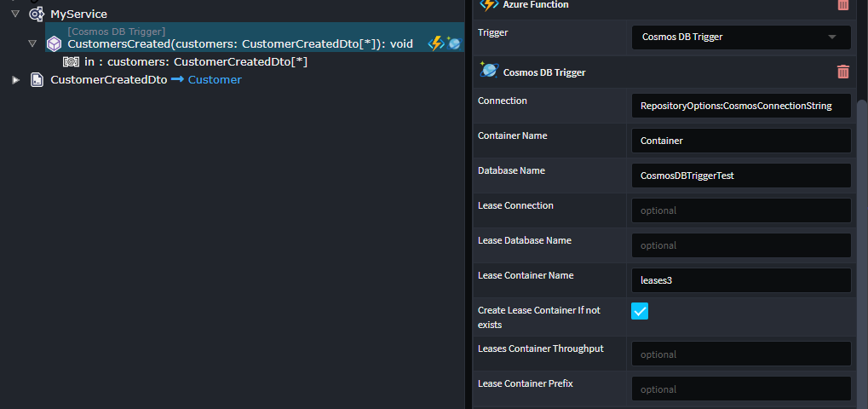The image size is (868, 409).
Task: Click the CustomersCreated operation cube icon
Action: [54, 43]
